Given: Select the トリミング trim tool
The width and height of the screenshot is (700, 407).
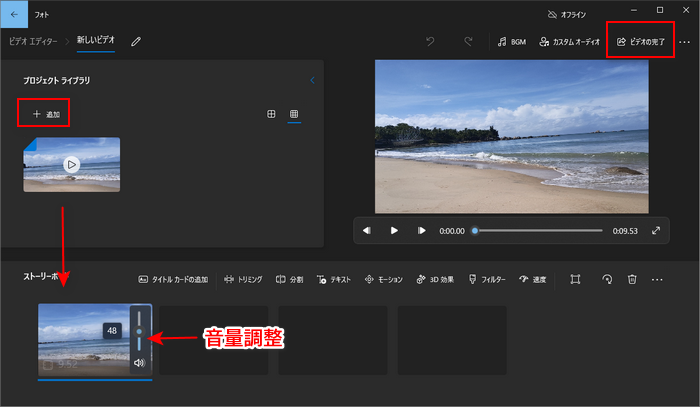Looking at the screenshot, I should 243,279.
